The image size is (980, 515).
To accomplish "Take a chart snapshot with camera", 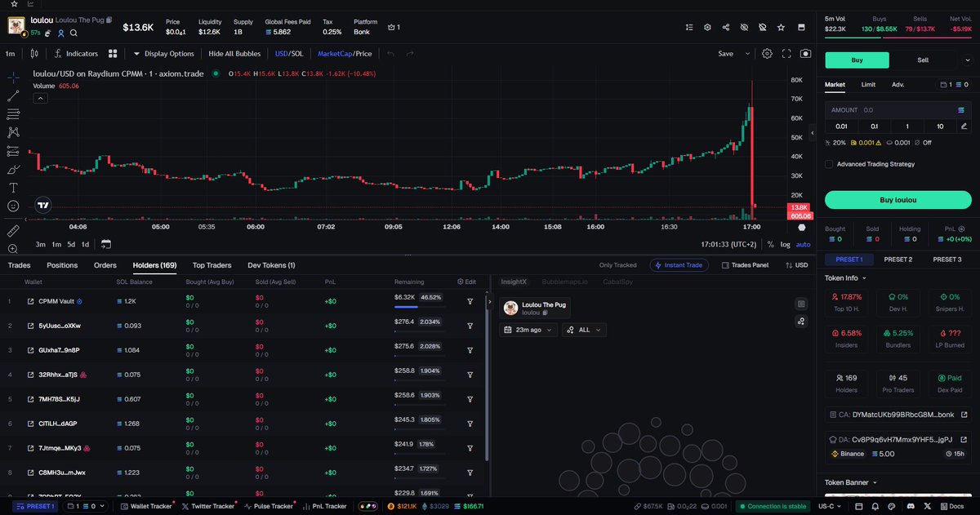I will [x=806, y=54].
